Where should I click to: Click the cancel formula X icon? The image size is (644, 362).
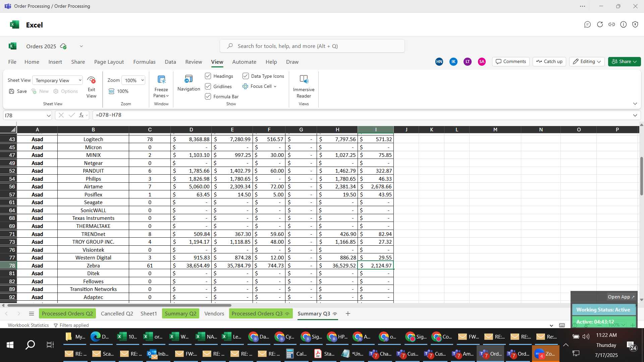(61, 115)
